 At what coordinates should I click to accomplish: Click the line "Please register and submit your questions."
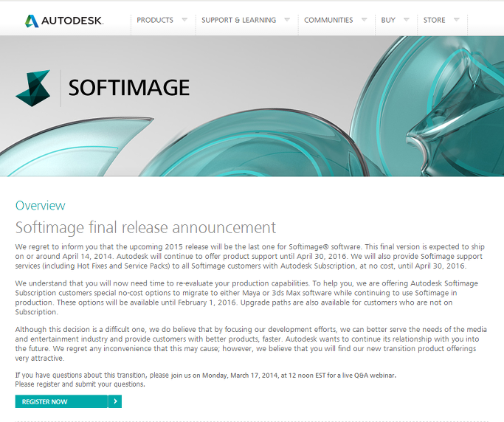80,384
